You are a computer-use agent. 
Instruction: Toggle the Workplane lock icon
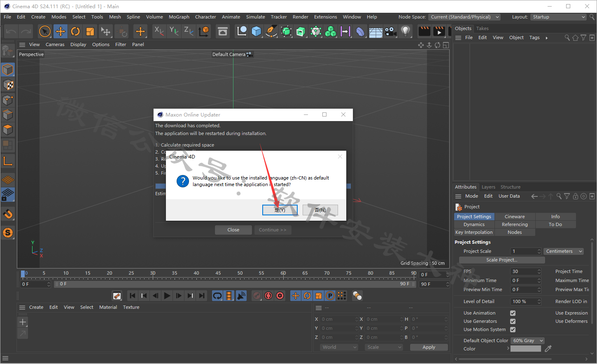coord(8,194)
